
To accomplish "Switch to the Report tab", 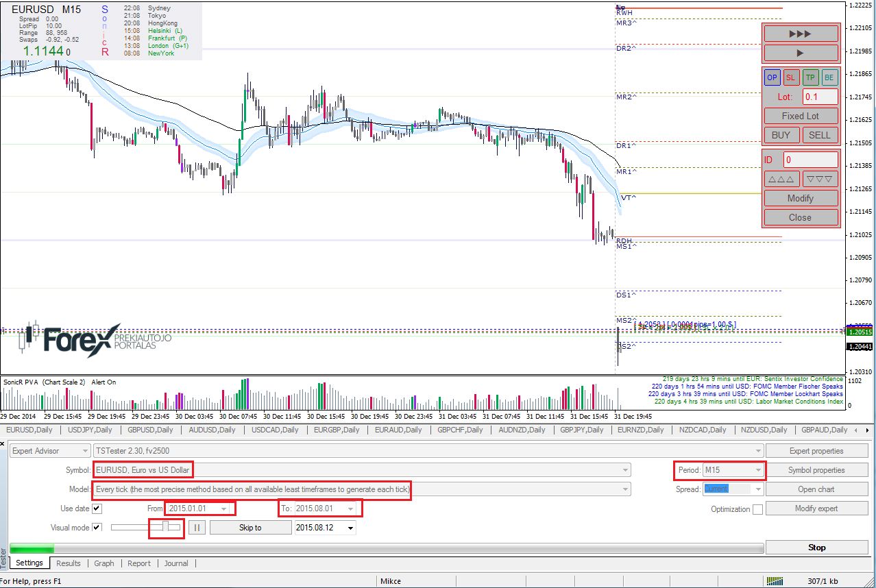I will point(139,563).
